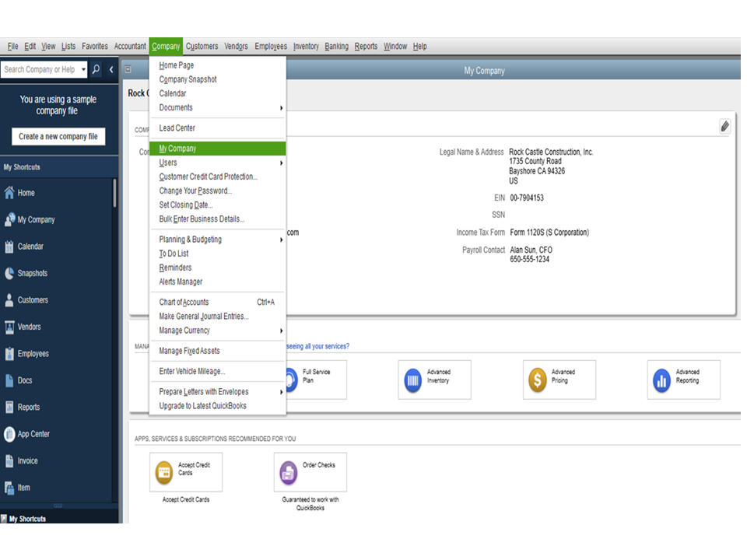Expand Prepare Letters with Envelopes submenu
747x560 pixels.
(x=281, y=392)
